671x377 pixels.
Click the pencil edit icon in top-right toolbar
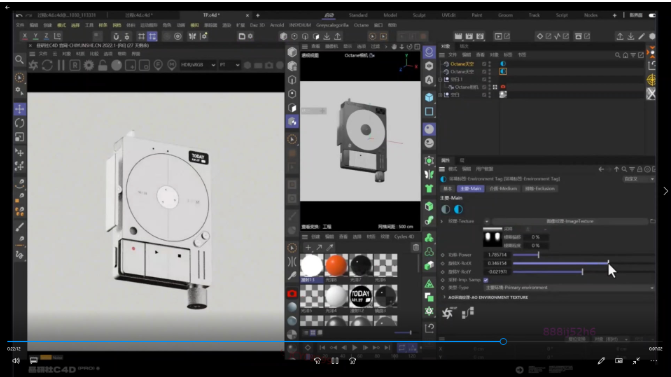tap(641, 36)
